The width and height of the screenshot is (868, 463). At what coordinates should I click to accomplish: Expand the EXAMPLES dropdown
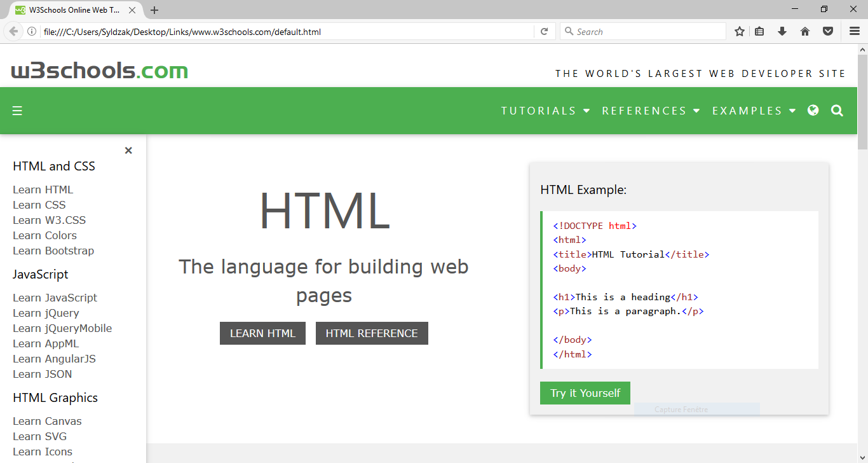(754, 111)
